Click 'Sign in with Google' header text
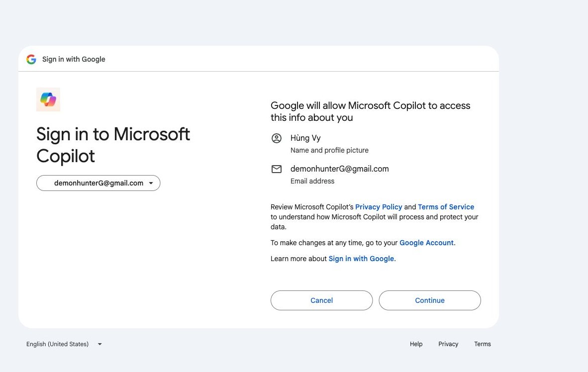The image size is (588, 372). (x=74, y=59)
